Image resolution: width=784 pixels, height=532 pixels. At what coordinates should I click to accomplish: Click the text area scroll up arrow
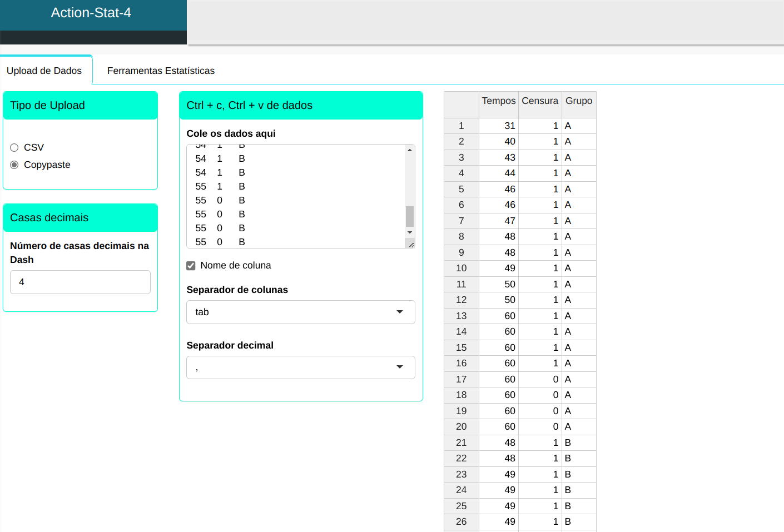[410, 150]
